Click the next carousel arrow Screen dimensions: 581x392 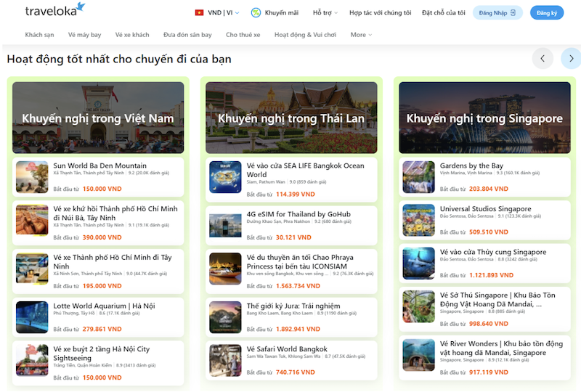pyautogui.click(x=571, y=58)
